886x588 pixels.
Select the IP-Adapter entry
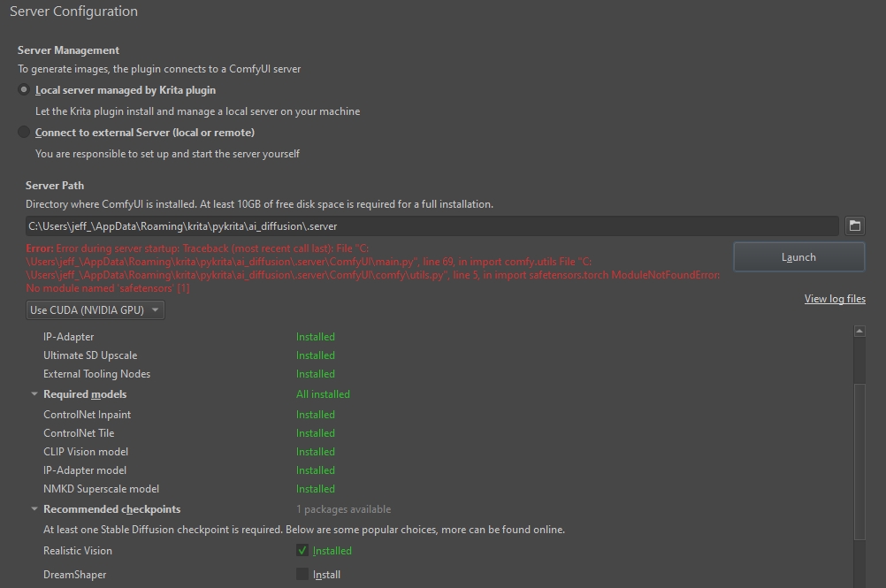[70, 336]
